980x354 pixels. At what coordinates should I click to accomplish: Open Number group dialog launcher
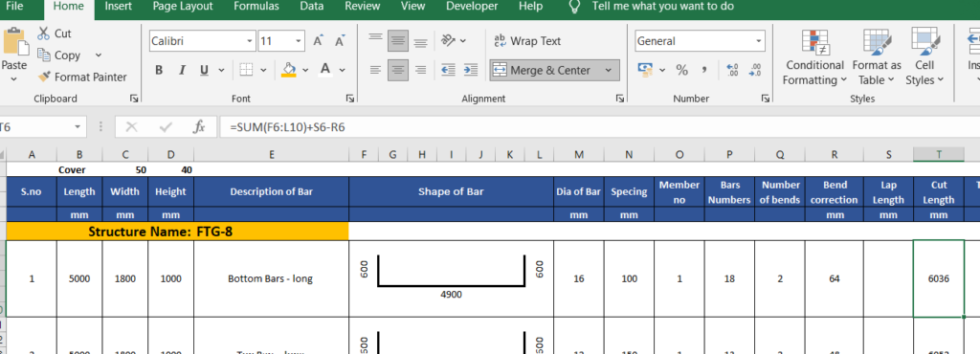tap(765, 99)
